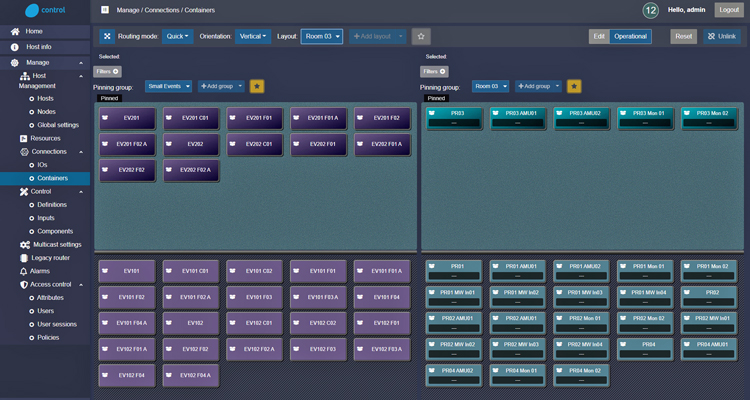Open Users under Access control
This screenshot has height=400, width=750.
tap(45, 311)
